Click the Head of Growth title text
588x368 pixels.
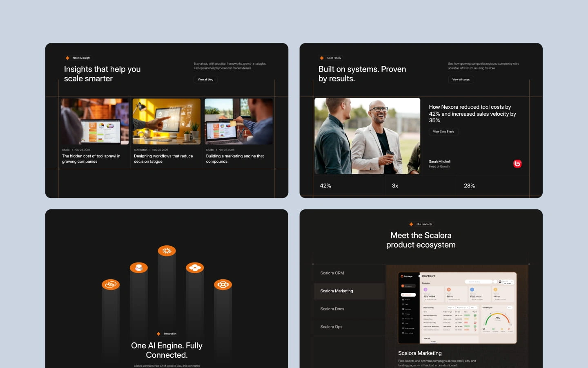pyautogui.click(x=439, y=166)
